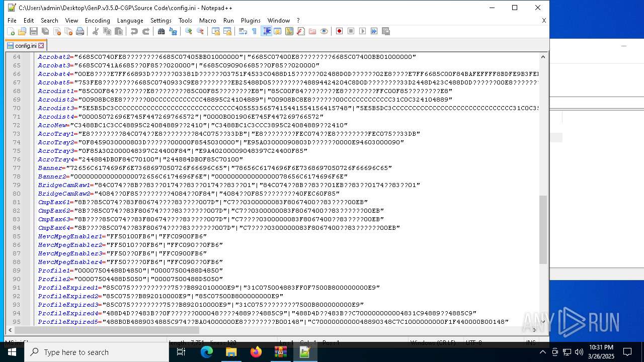
Task: Close current document via menu bar X
Action: (x=544, y=21)
